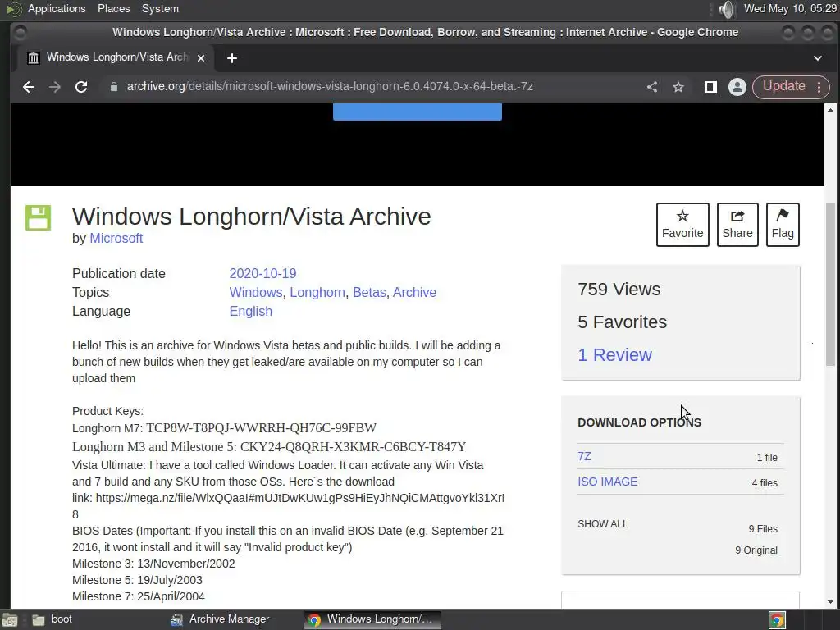Click SHOW ALL download files
This screenshot has height=630, width=840.
[x=602, y=524]
